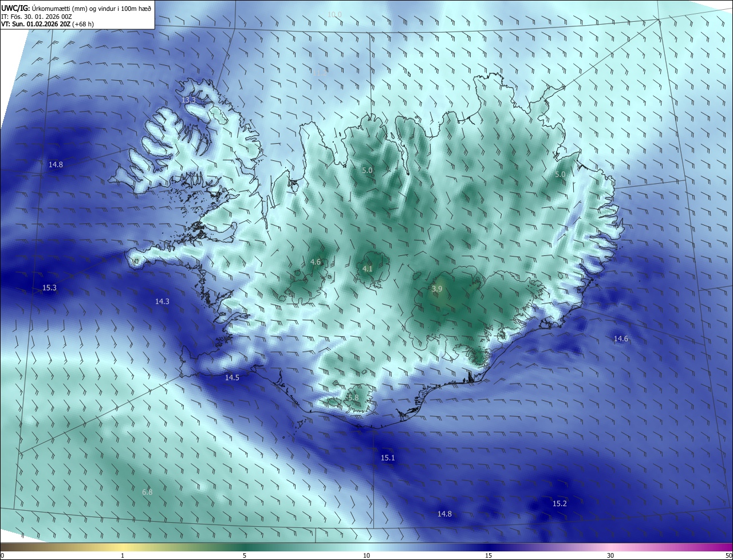
Task: Click the "13.3" value over the Westfjords
Action: (x=188, y=100)
